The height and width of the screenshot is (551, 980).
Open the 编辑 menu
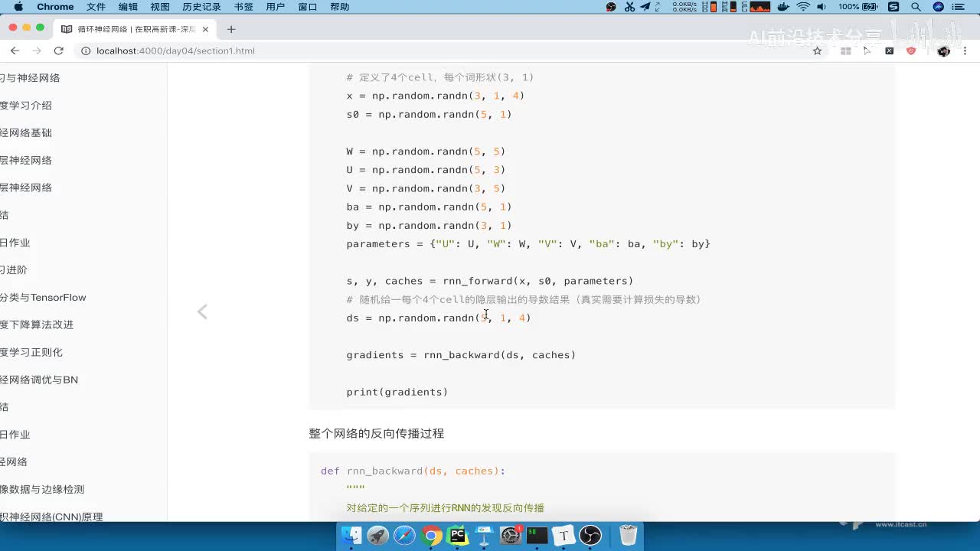(x=128, y=7)
